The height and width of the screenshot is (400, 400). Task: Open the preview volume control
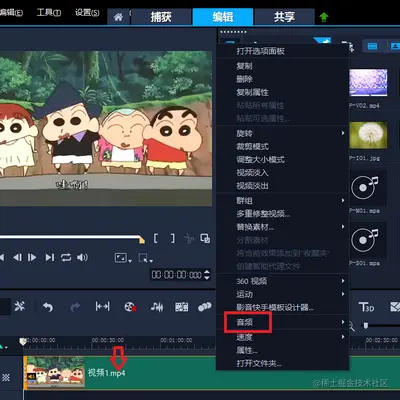(82, 257)
